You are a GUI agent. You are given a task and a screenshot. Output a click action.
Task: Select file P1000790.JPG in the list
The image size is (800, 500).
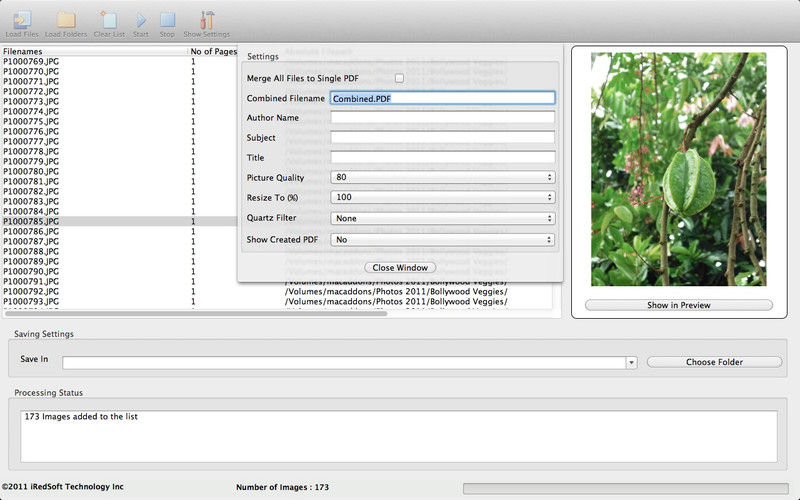(31, 271)
